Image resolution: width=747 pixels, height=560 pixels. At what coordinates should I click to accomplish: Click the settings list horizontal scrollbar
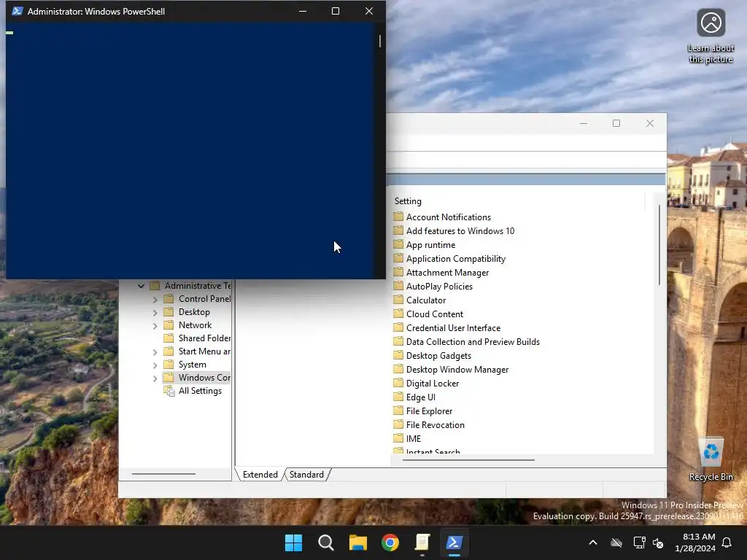469,460
